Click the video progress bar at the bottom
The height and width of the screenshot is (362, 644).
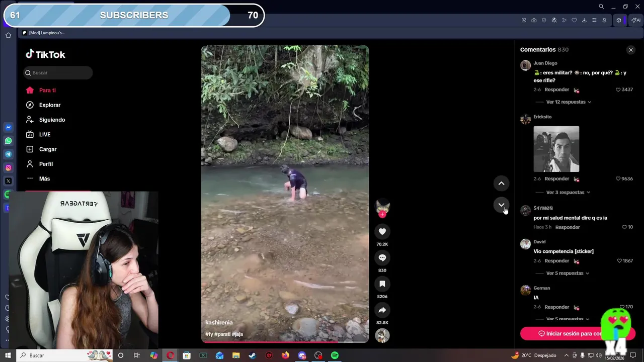(x=285, y=342)
